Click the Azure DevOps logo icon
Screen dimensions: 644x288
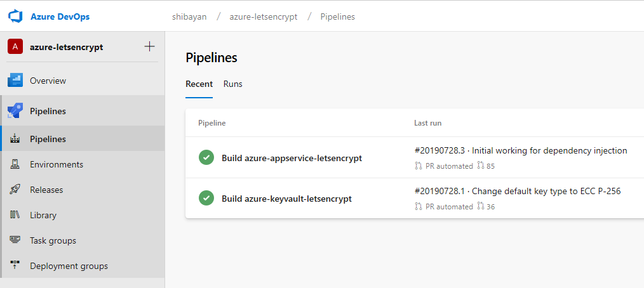coord(15,17)
